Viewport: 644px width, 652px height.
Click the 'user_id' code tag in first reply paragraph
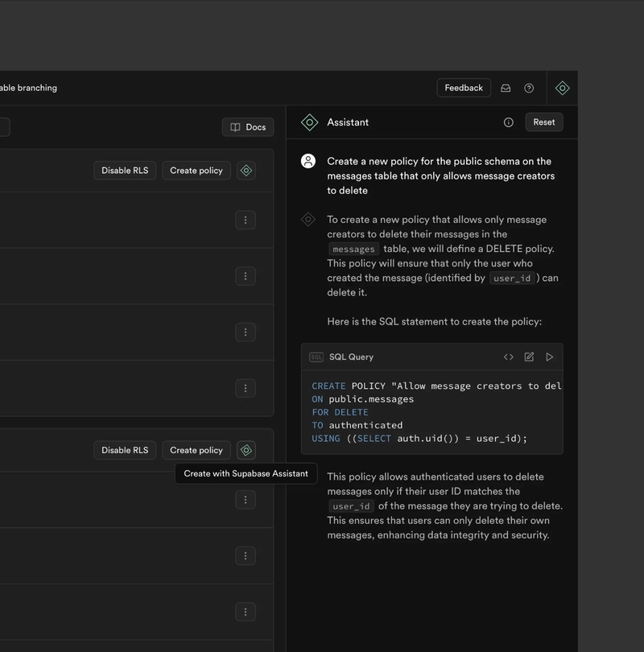pyautogui.click(x=512, y=279)
